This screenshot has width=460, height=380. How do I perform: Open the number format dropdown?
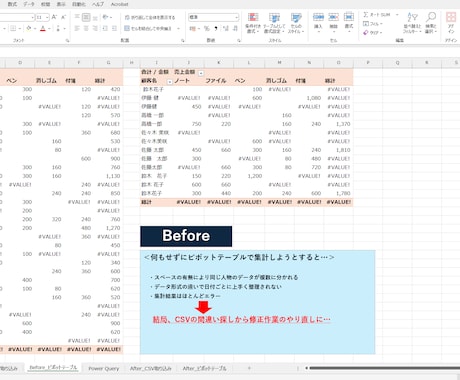236,17
